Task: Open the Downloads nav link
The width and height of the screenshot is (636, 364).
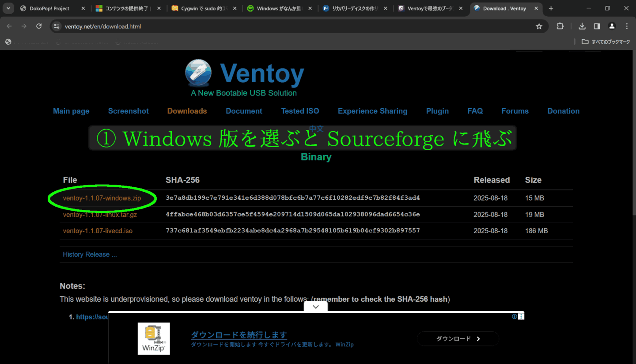Action: (187, 111)
